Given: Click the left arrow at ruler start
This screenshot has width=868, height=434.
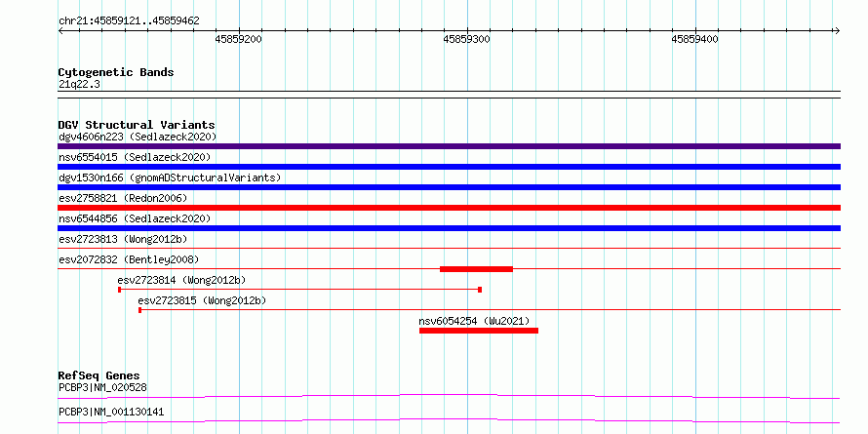Looking at the screenshot, I should (x=60, y=30).
